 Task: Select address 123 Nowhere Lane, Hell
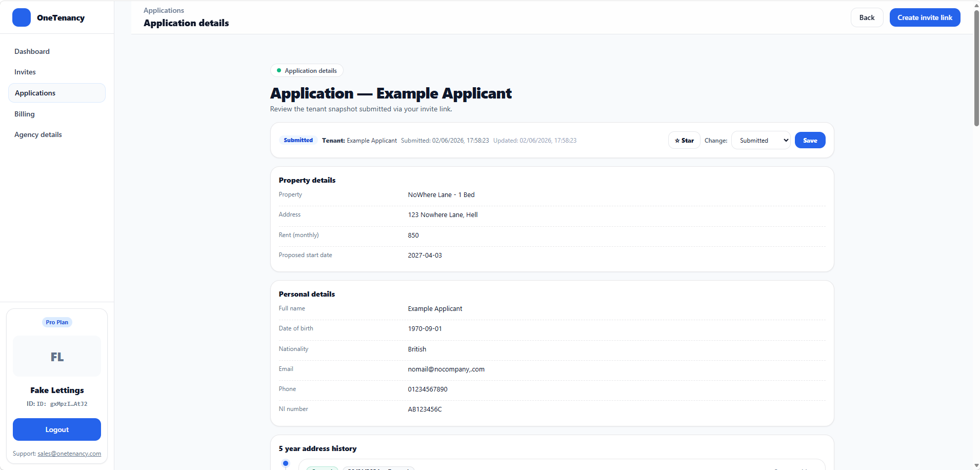(443, 215)
